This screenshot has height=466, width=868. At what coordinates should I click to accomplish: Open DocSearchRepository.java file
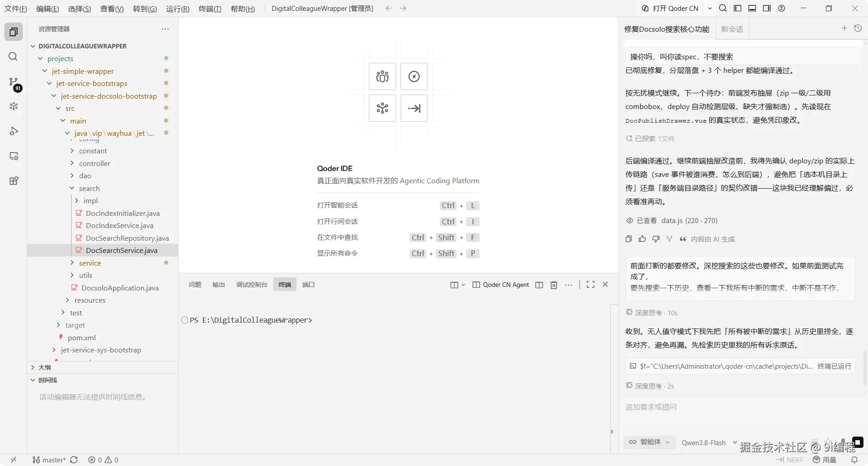(x=127, y=238)
